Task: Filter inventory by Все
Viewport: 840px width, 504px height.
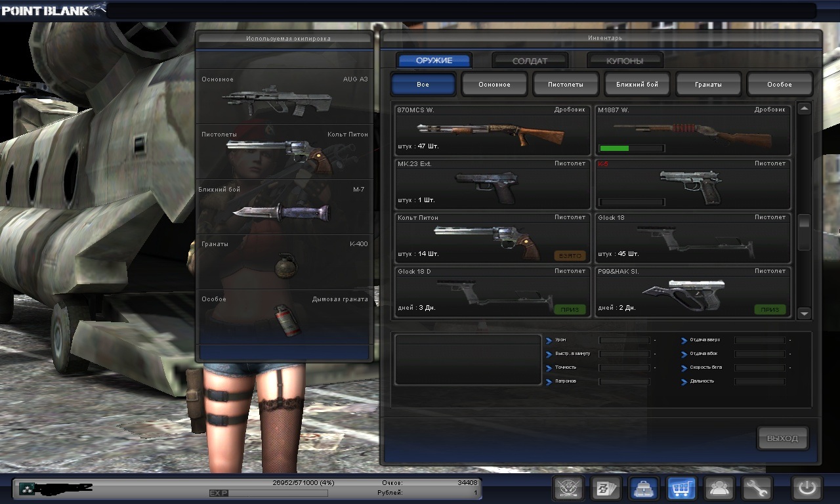Action: click(x=423, y=84)
